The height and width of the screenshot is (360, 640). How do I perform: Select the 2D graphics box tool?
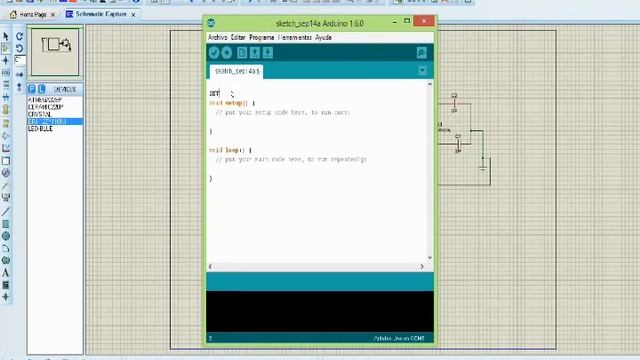click(x=6, y=224)
